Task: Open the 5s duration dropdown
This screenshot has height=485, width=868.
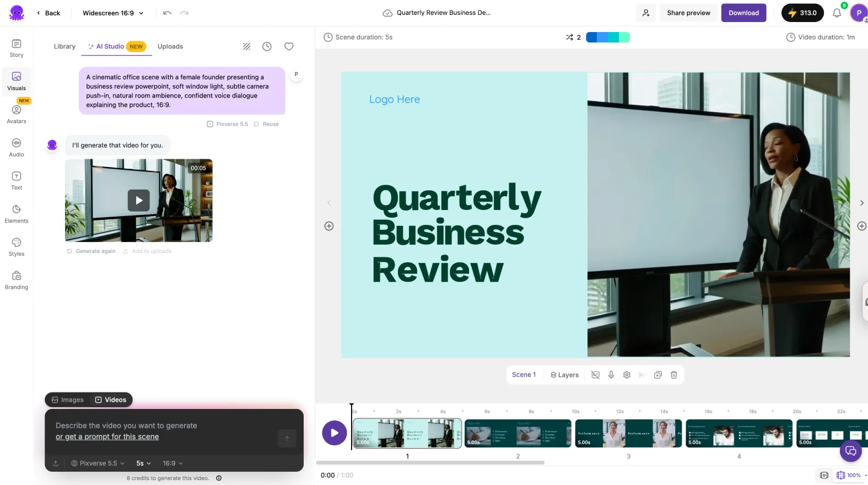Action: coord(143,464)
